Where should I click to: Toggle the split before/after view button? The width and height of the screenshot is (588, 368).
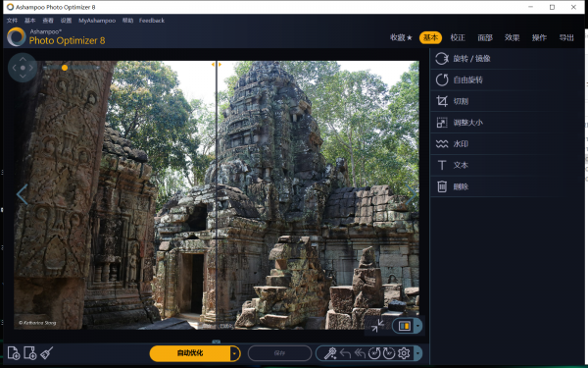tap(404, 326)
